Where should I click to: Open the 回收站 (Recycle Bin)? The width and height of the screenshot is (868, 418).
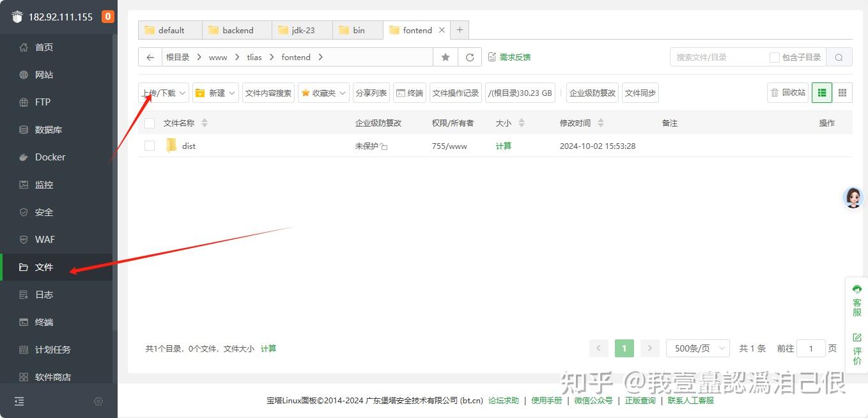(787, 92)
